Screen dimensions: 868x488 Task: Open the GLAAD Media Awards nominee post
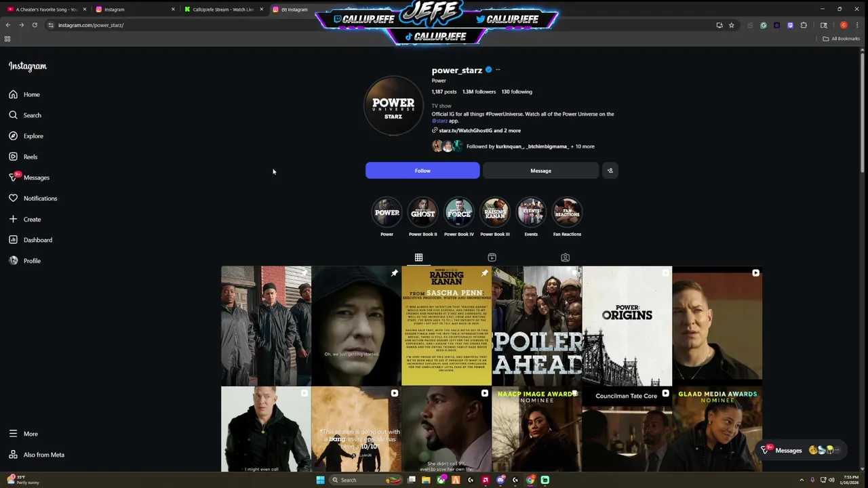click(717, 429)
